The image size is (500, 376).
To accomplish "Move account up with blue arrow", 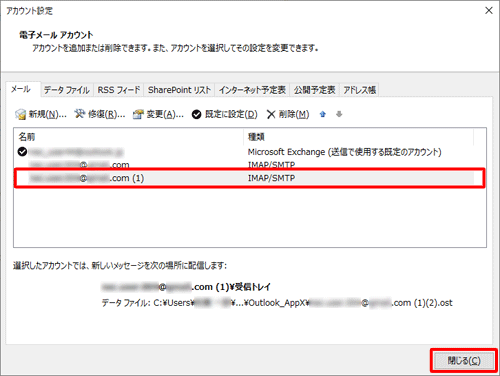I will [322, 114].
